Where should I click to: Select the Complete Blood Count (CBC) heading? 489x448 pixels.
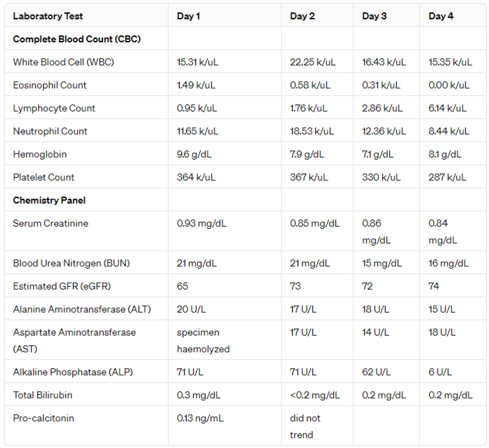[77, 39]
